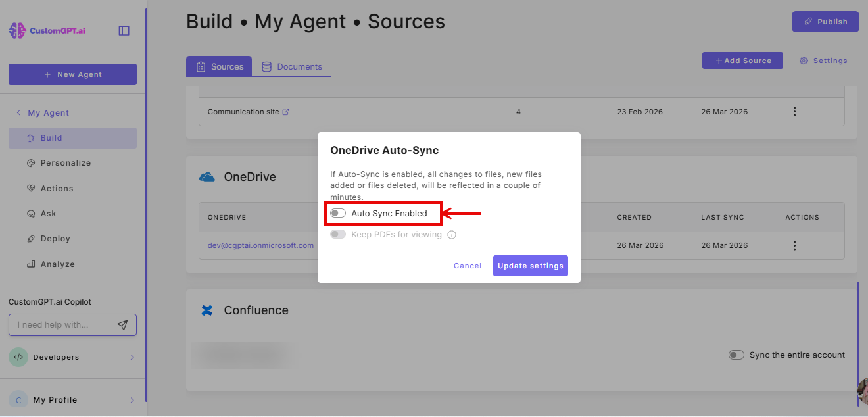Click the Keep PDFs info icon

(452, 235)
